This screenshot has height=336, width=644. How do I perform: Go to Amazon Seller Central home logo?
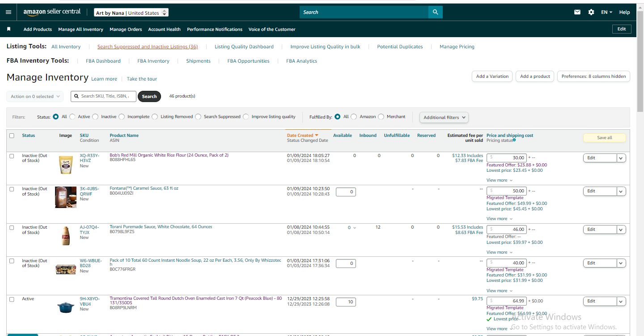pos(52,12)
